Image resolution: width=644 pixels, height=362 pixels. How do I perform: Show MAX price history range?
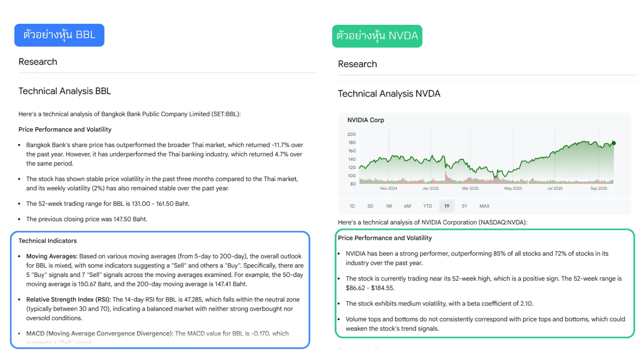point(484,206)
